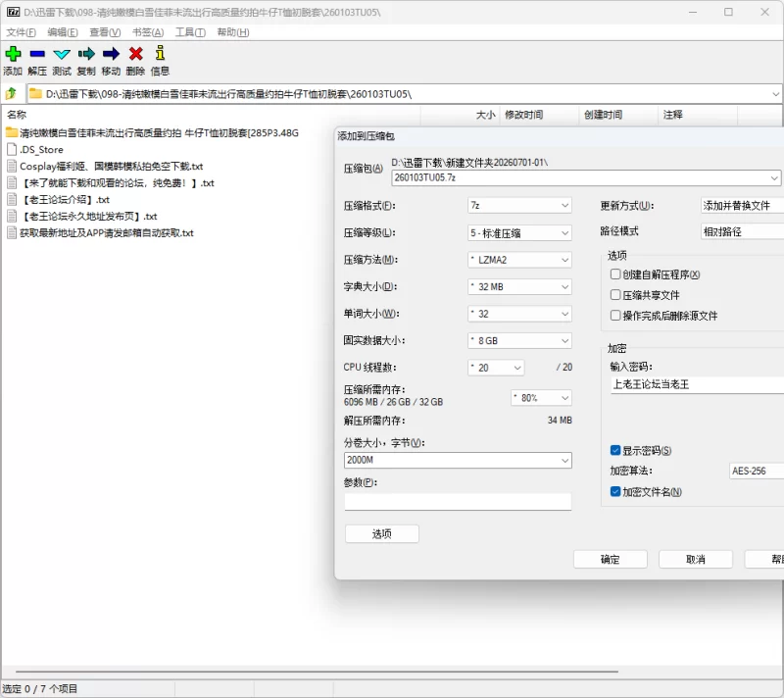Image resolution: width=784 pixels, height=698 pixels.
Task: Open the 加密算法 AES-256 dropdown
Action: point(757,471)
